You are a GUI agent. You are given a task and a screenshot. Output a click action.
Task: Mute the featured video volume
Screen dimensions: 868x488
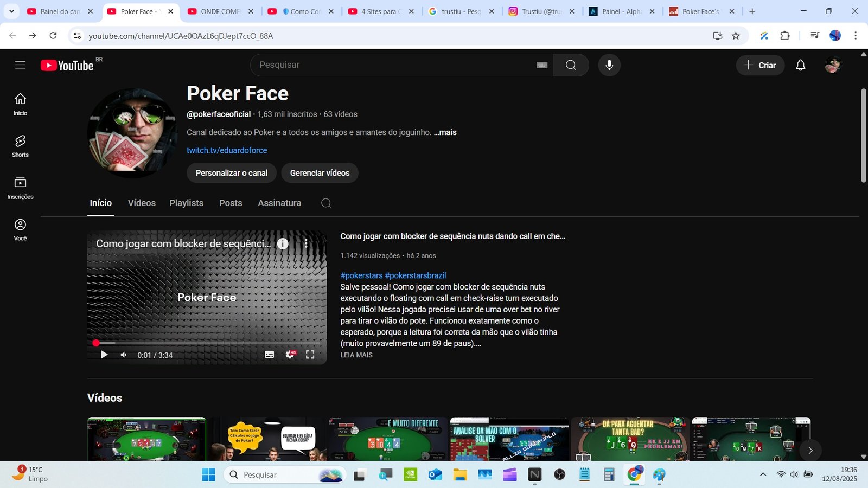click(x=124, y=355)
